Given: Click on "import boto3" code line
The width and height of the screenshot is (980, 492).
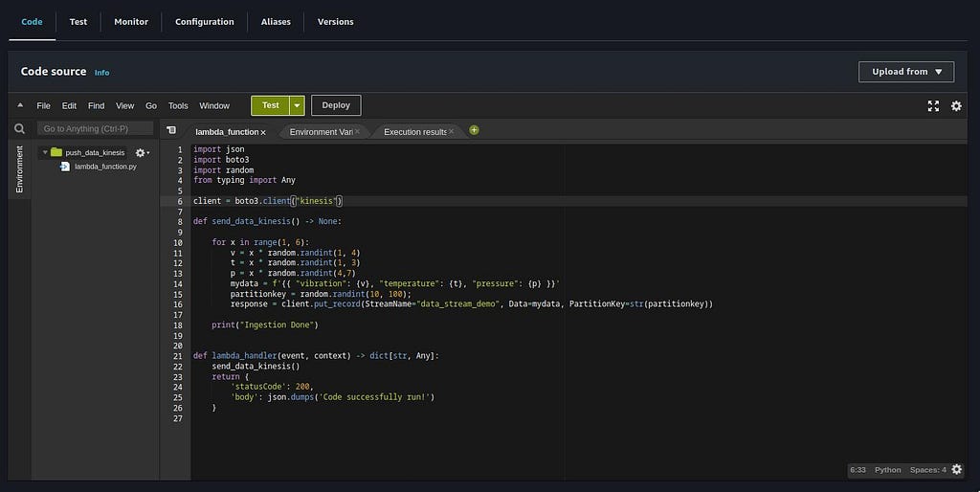Looking at the screenshot, I should click(x=221, y=160).
